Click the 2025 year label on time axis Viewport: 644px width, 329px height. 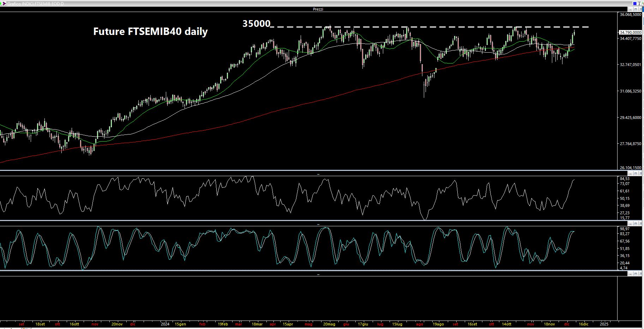point(604,324)
